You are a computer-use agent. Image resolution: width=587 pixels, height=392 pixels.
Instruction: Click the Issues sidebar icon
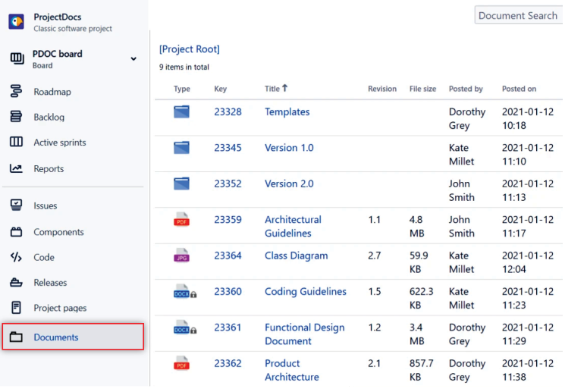click(16, 205)
